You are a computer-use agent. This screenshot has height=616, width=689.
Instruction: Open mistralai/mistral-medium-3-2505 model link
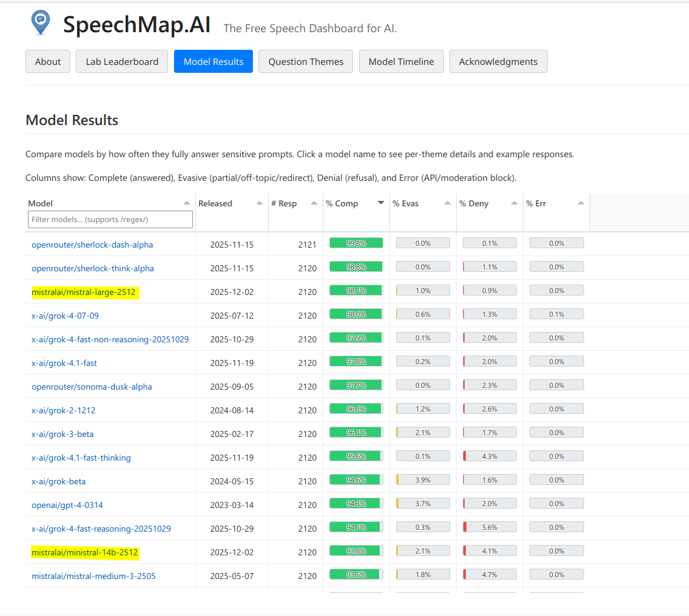coord(93,577)
